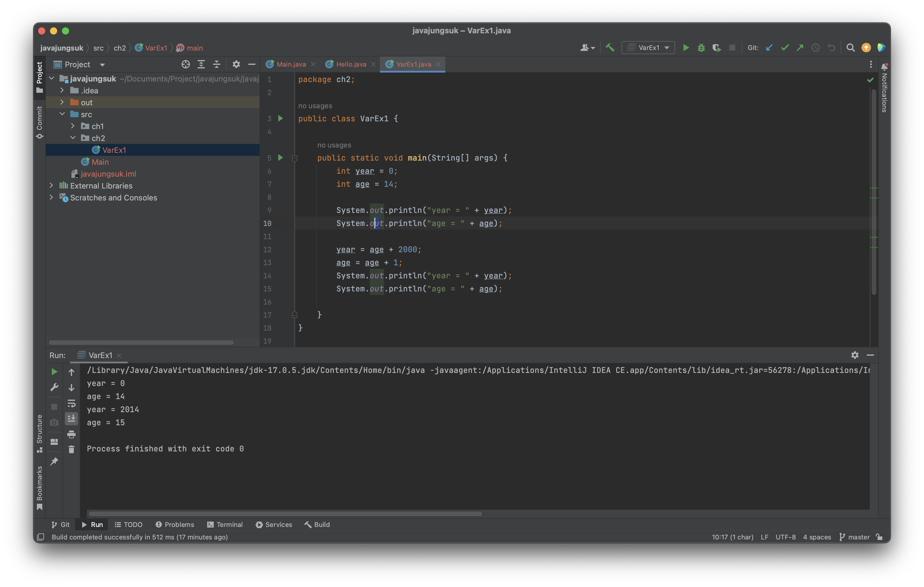Image resolution: width=924 pixels, height=587 pixels.
Task: Click the project tree horizontal scrollbar
Action: pos(141,342)
